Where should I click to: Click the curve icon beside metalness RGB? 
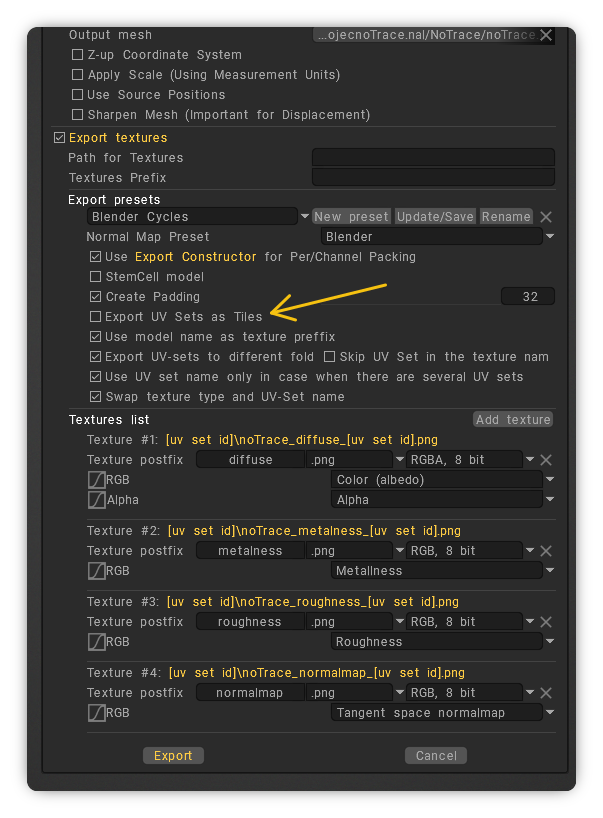click(96, 571)
